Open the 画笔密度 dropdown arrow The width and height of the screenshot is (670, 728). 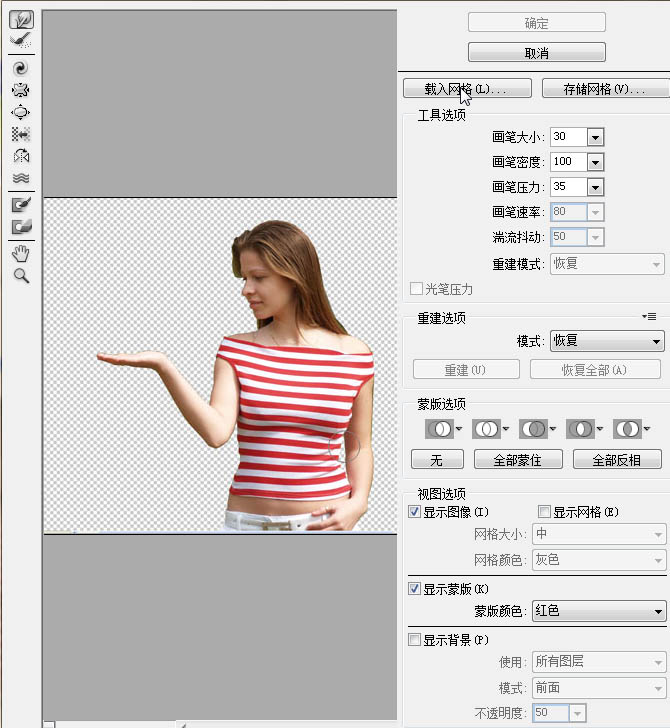pos(595,162)
